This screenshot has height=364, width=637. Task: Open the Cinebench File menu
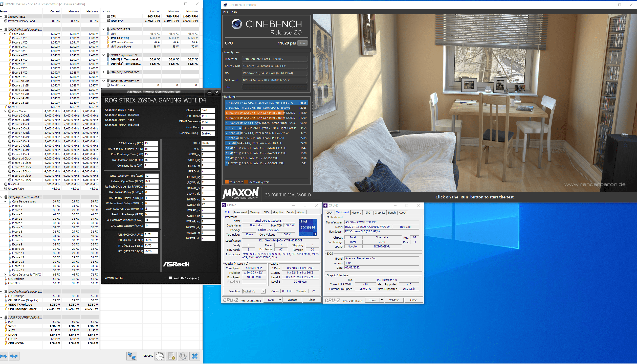pos(225,12)
